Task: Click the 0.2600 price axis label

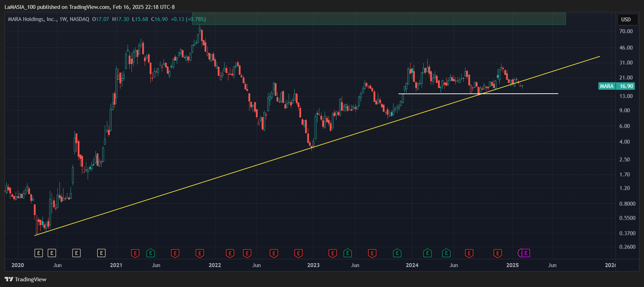Action: tap(627, 247)
